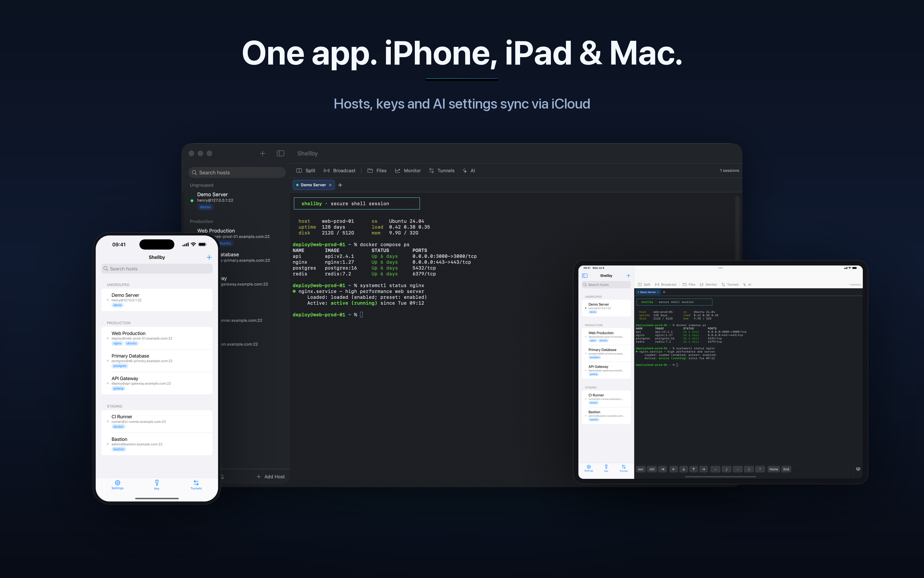Select the Demo Server session tab on Mac
The width and height of the screenshot is (924, 578).
click(313, 185)
